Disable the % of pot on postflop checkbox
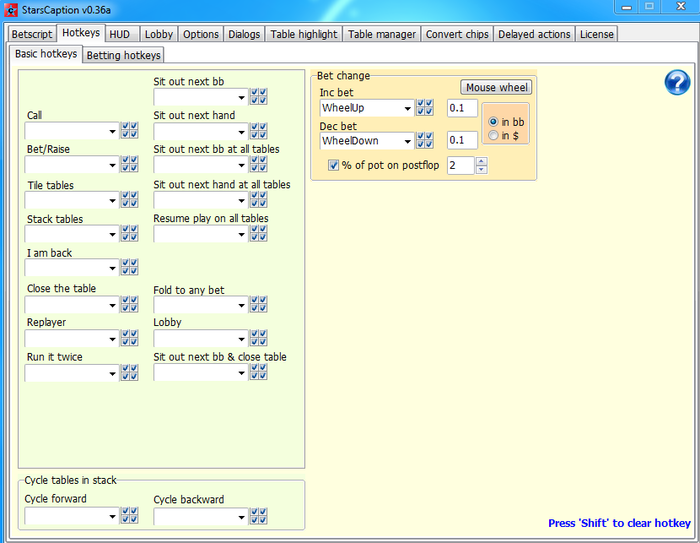 pos(334,165)
